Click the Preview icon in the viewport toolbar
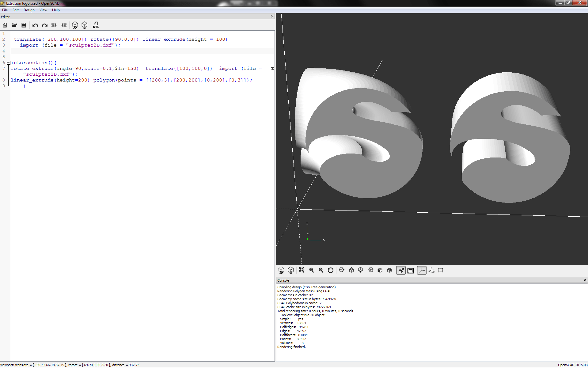Image resolution: width=588 pixels, height=368 pixels. point(281,270)
